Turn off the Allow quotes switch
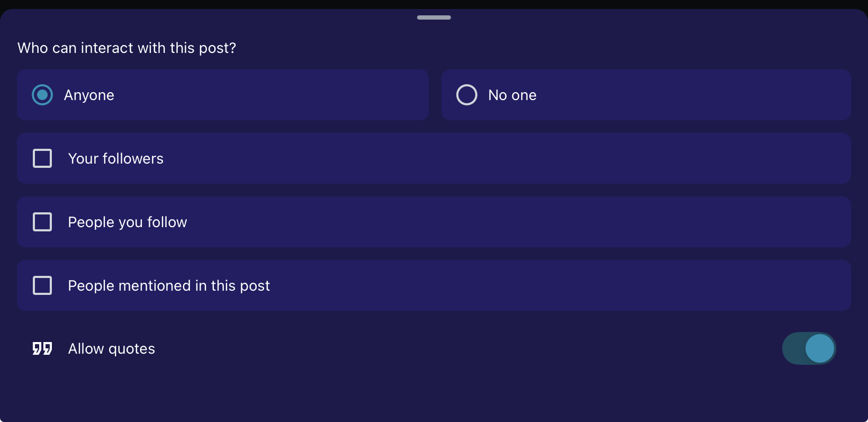The image size is (868, 422). [x=809, y=348]
